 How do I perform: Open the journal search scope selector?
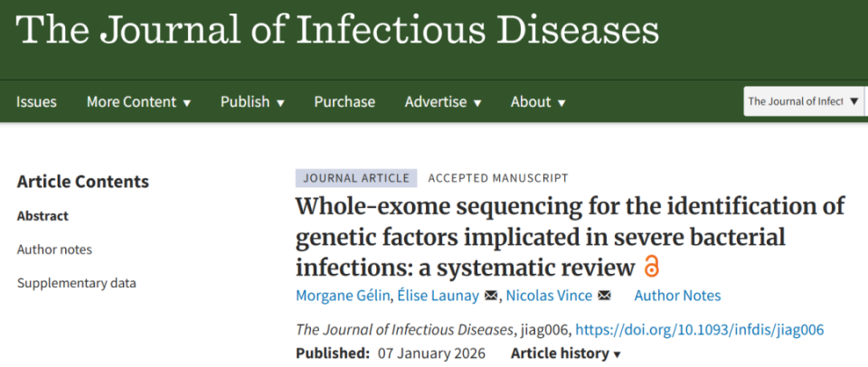coord(801,101)
